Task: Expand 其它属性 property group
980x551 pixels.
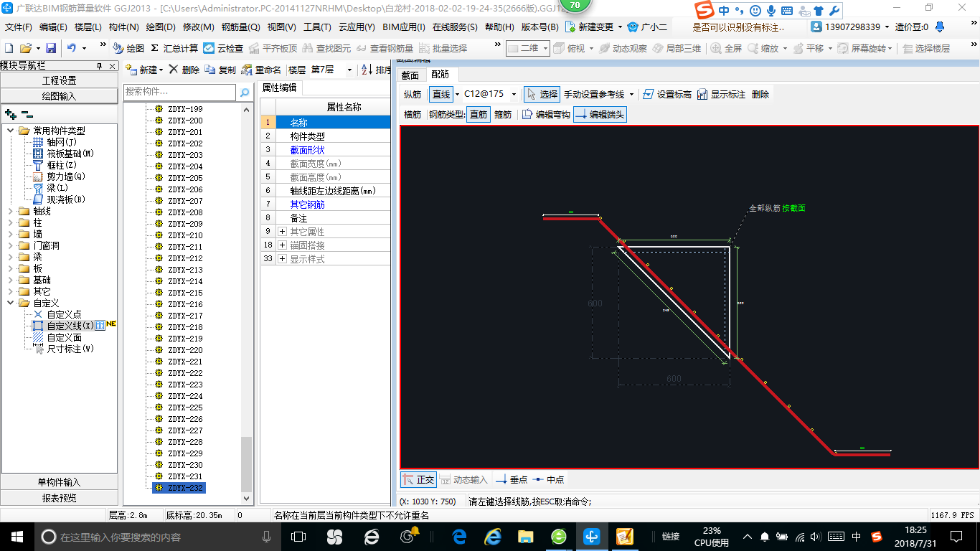Action: 282,232
